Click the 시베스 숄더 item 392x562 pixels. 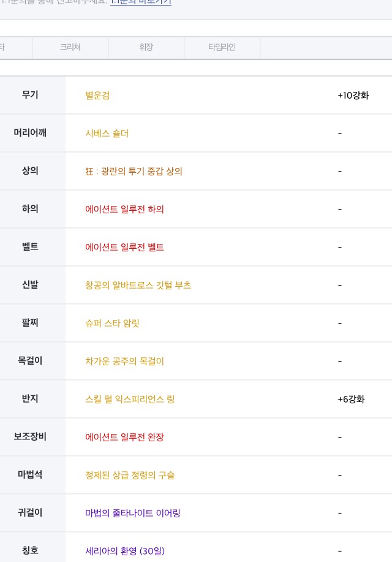(x=107, y=134)
